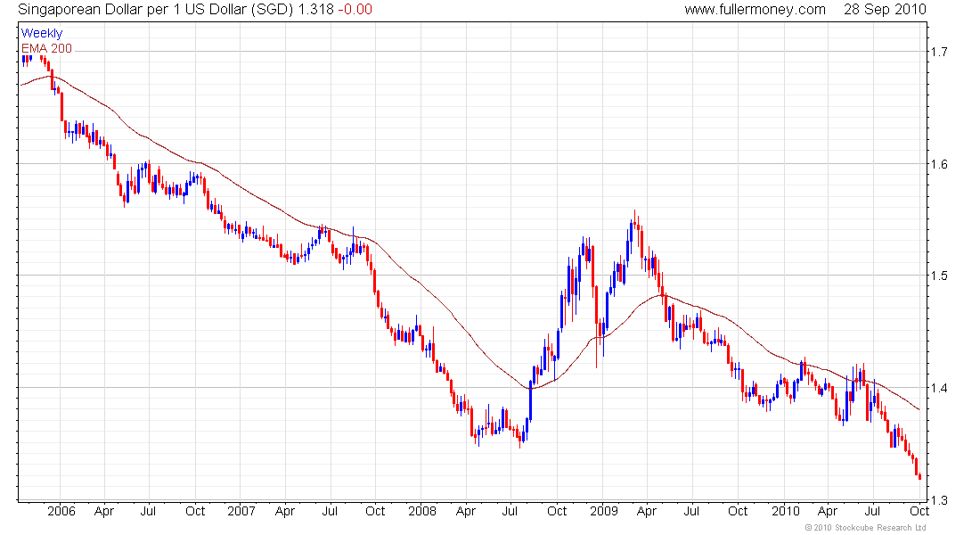Click the tall blue candle crossing 1.4 in August 2008
The width and height of the screenshot is (980, 535).
(530, 399)
